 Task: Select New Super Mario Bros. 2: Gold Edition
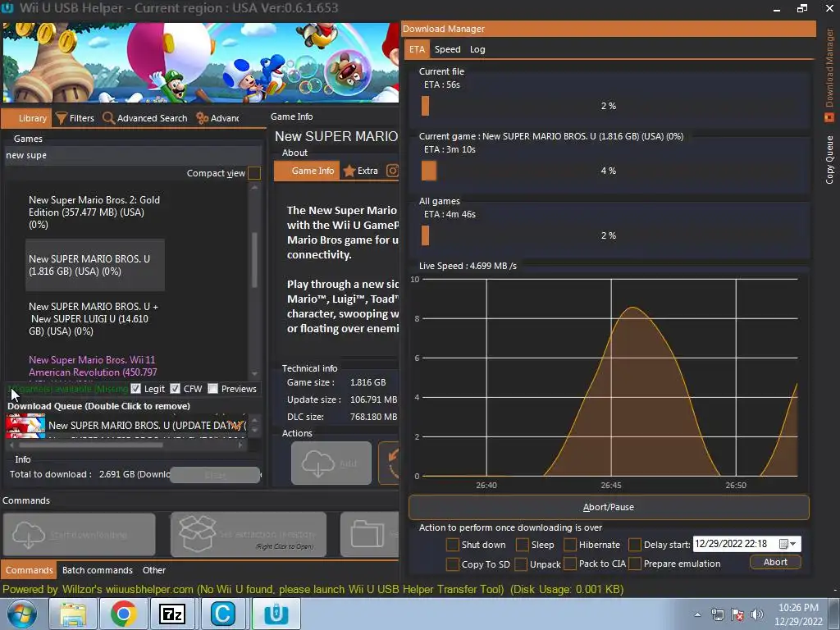click(x=95, y=212)
